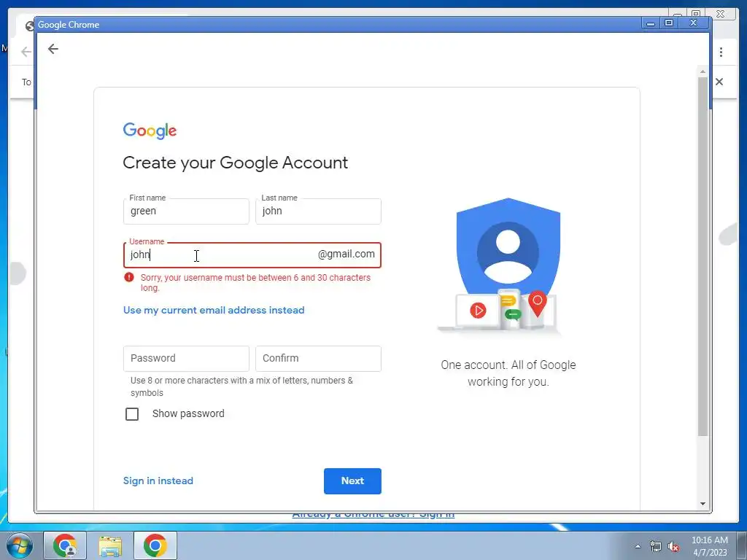Click the Last name field
The image size is (747, 560).
(318, 211)
